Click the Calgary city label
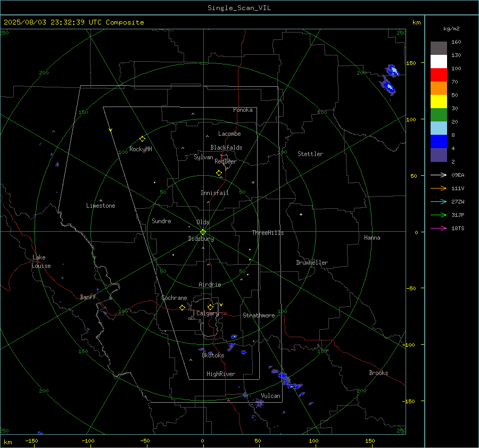Viewport: 479px width, 448px height. click(x=208, y=313)
